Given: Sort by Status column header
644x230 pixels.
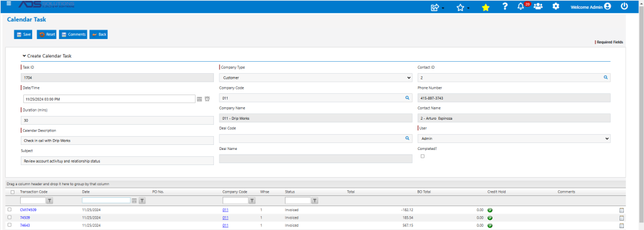Looking at the screenshot, I should (289, 192).
